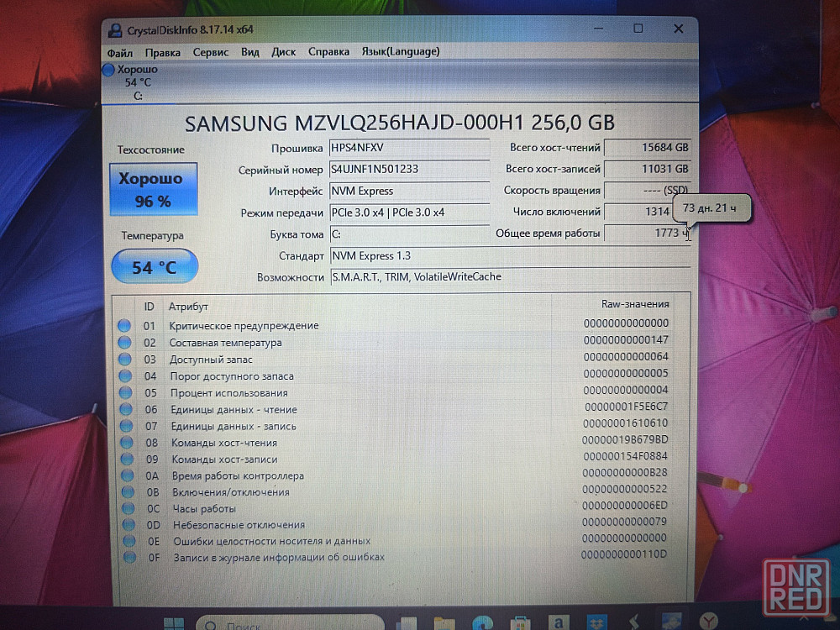840x630 pixels.
Task: Click the Поиск search box on the taskbar
Action: (x=290, y=622)
